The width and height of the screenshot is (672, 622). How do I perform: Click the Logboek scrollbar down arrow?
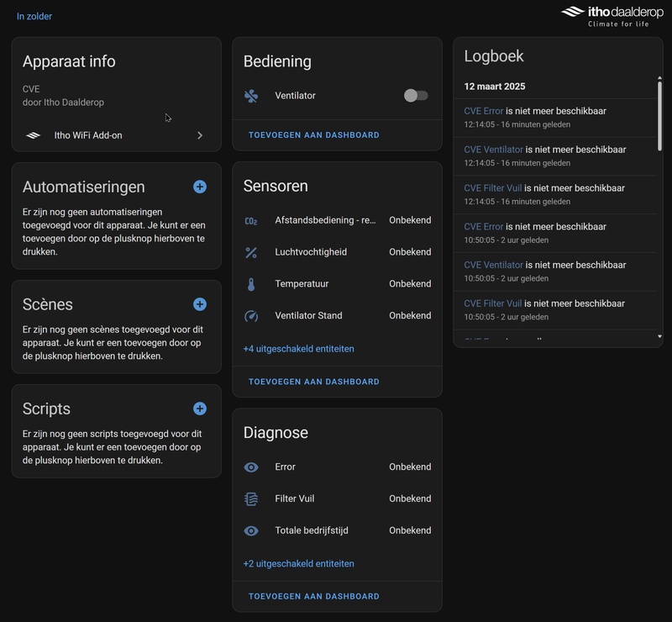click(x=659, y=336)
